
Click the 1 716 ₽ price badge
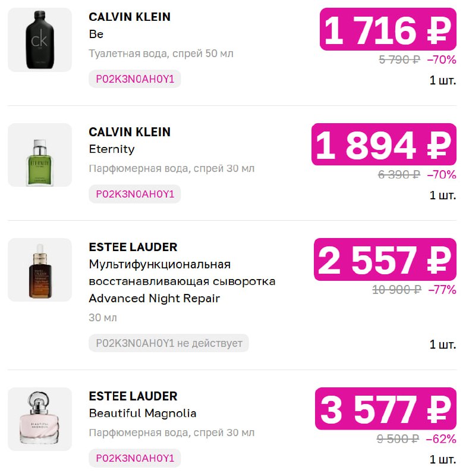tap(388, 30)
